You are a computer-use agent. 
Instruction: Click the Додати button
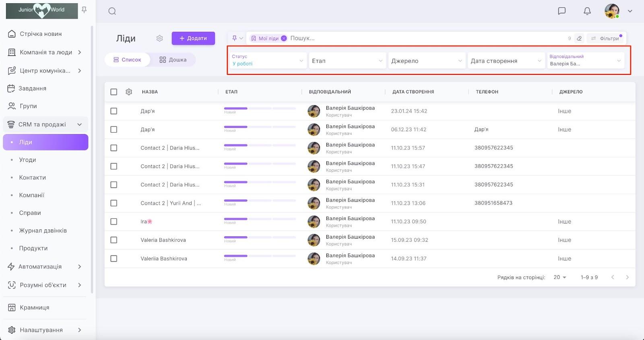coord(193,38)
